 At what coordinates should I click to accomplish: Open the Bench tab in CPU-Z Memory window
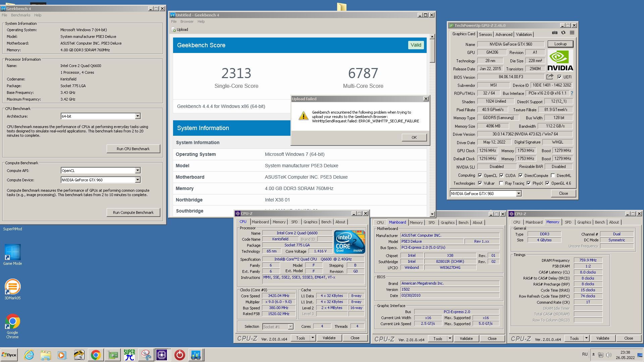click(x=600, y=222)
